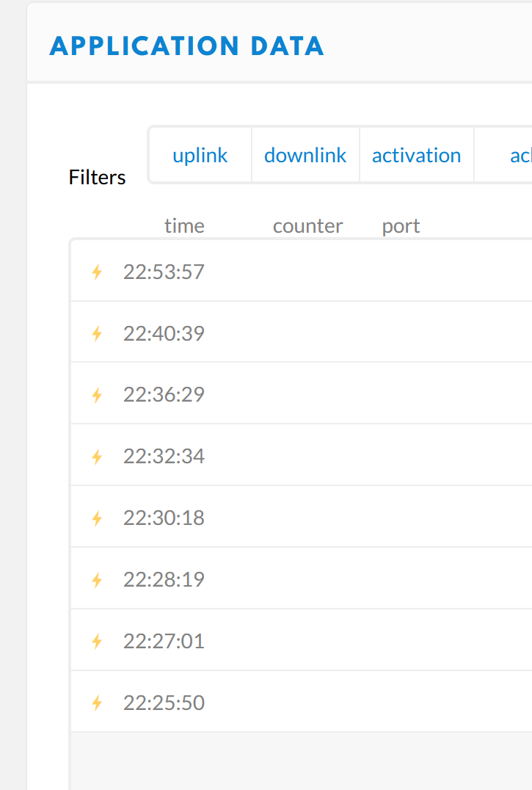Open the 22:25:50 timestamp entry
This screenshot has width=532, height=790.
(164, 703)
